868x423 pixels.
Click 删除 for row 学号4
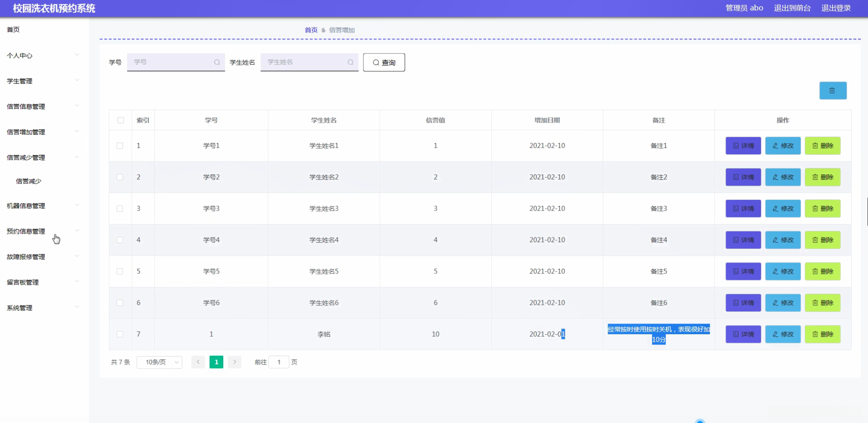822,240
